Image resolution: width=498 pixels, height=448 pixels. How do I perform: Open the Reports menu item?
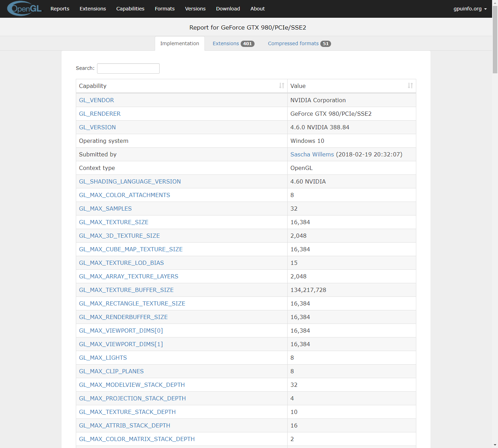pyautogui.click(x=60, y=9)
